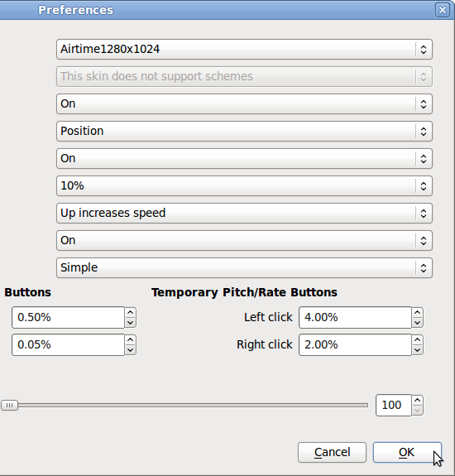455x476 pixels.
Task: Open the first On dropdown below schemes
Action: (x=244, y=103)
